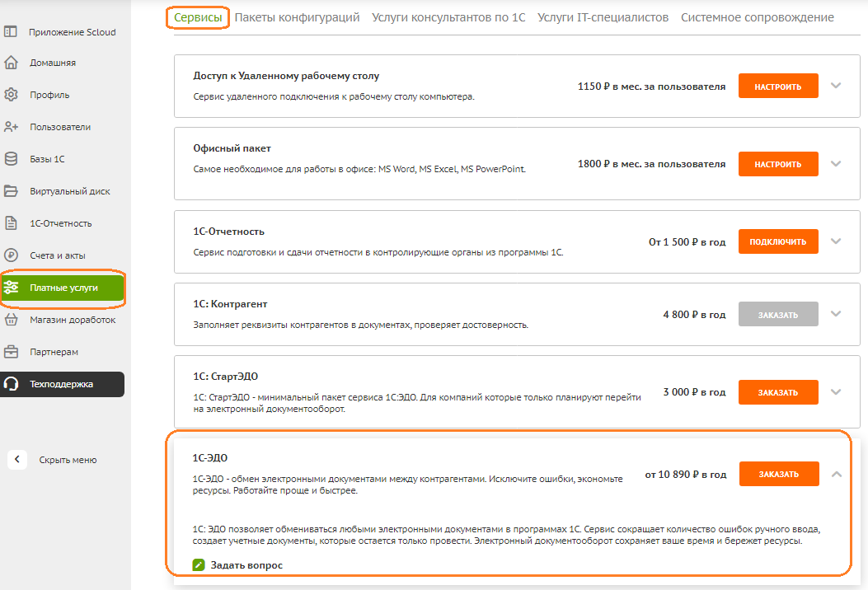868x590 pixels.
Task: Click the Scloud application panel icon
Action: tap(11, 31)
